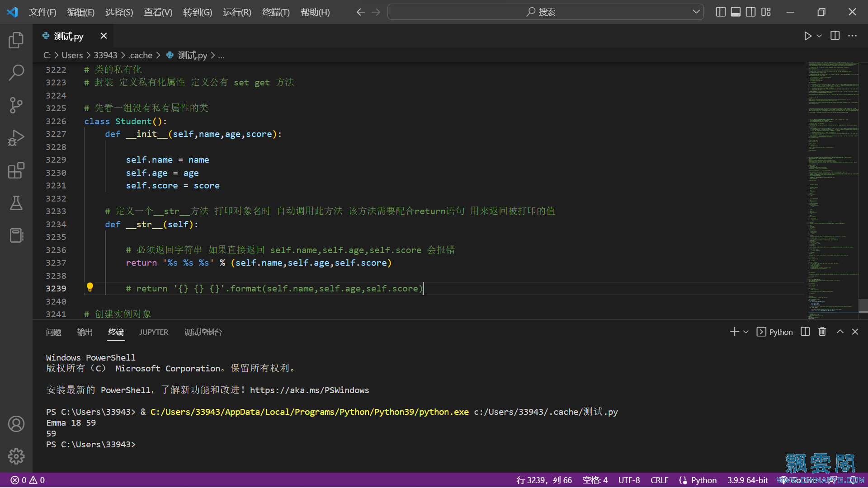Open the Explorer view in activity bar
Screen dimensions: 868x488
pyautogui.click(x=16, y=40)
